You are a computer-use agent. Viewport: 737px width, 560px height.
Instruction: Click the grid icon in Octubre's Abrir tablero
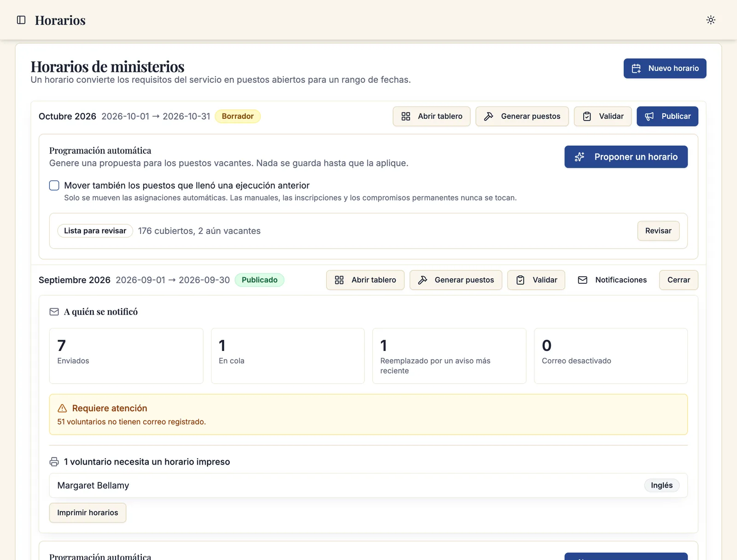click(x=406, y=117)
